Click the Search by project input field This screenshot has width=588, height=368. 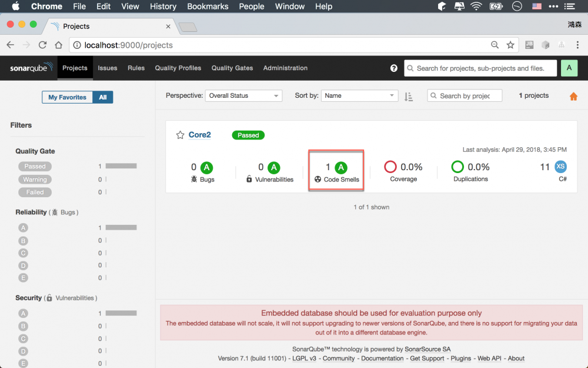point(465,95)
